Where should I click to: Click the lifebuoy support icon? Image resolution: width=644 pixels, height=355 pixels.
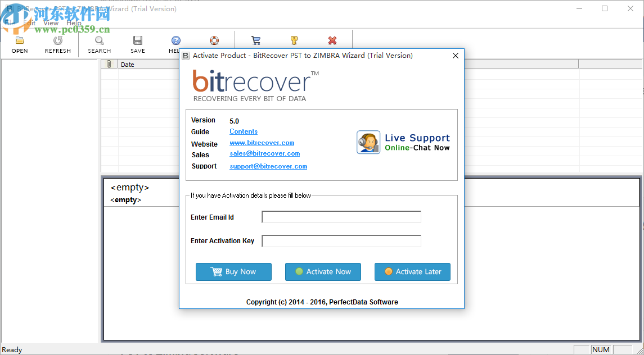[x=214, y=40]
